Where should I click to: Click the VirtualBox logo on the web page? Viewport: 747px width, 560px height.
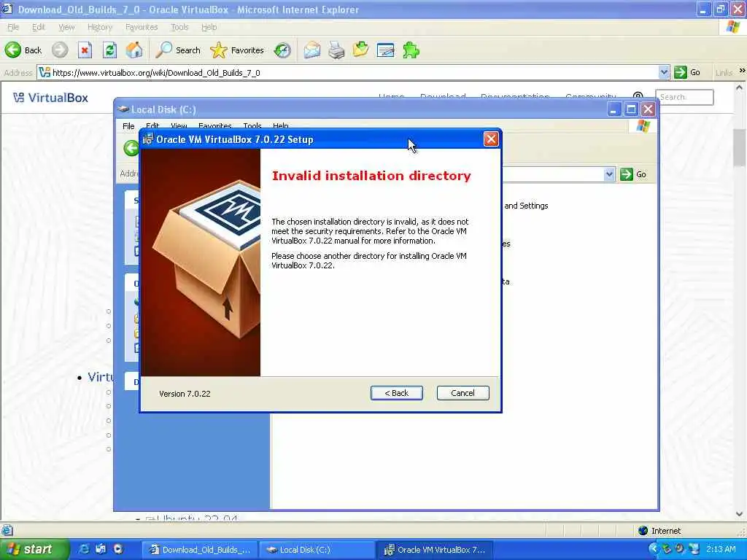(x=50, y=98)
